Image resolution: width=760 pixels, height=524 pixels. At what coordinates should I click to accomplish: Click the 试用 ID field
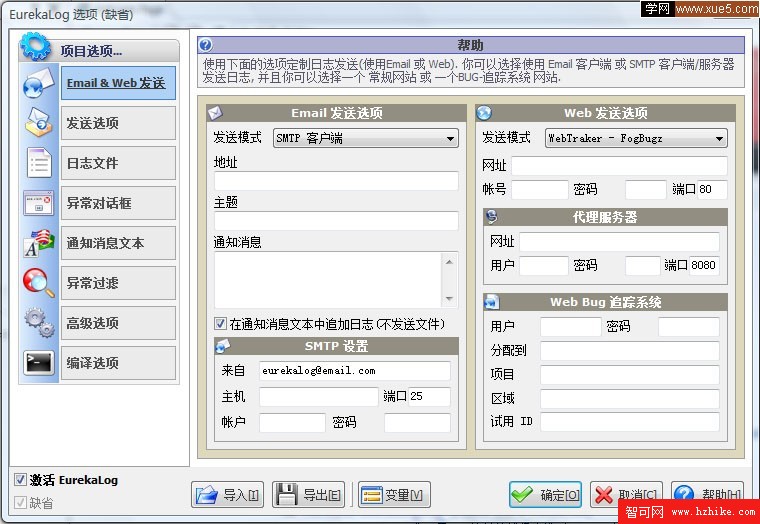tap(630, 422)
